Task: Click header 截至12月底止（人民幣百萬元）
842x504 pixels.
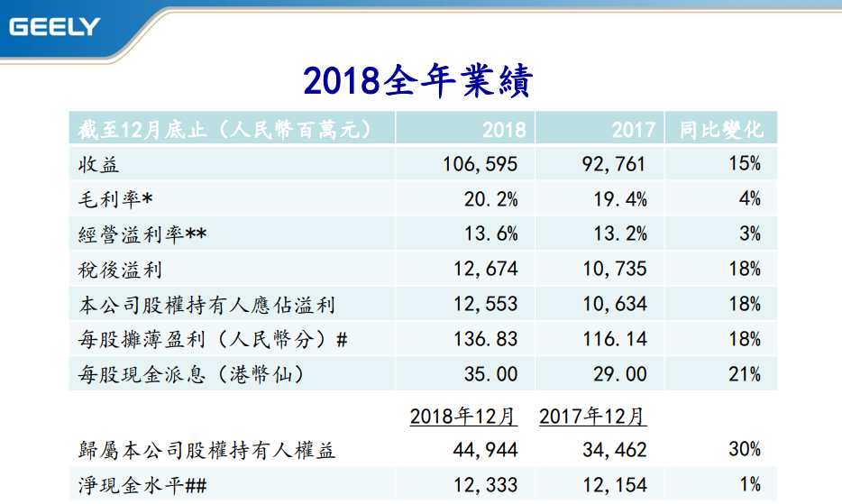Action: pyautogui.click(x=225, y=130)
